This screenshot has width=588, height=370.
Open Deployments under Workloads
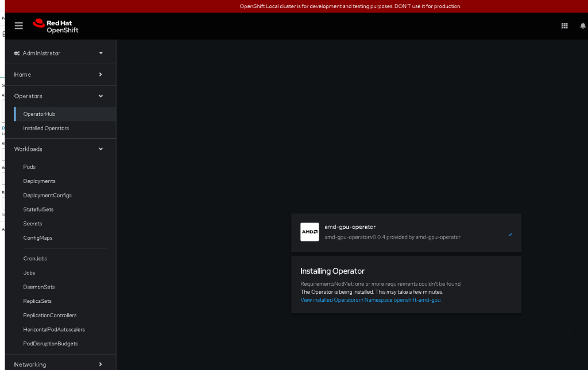pyautogui.click(x=40, y=181)
